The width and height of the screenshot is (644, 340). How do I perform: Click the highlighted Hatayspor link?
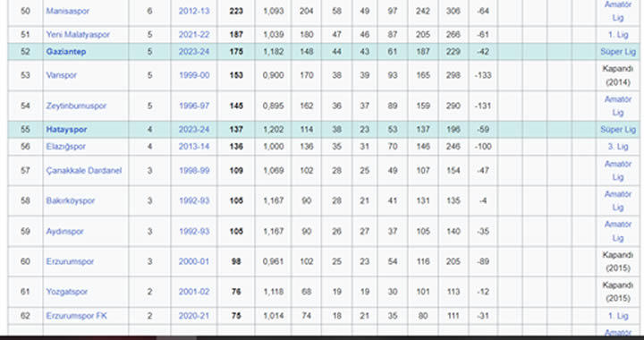coord(66,130)
